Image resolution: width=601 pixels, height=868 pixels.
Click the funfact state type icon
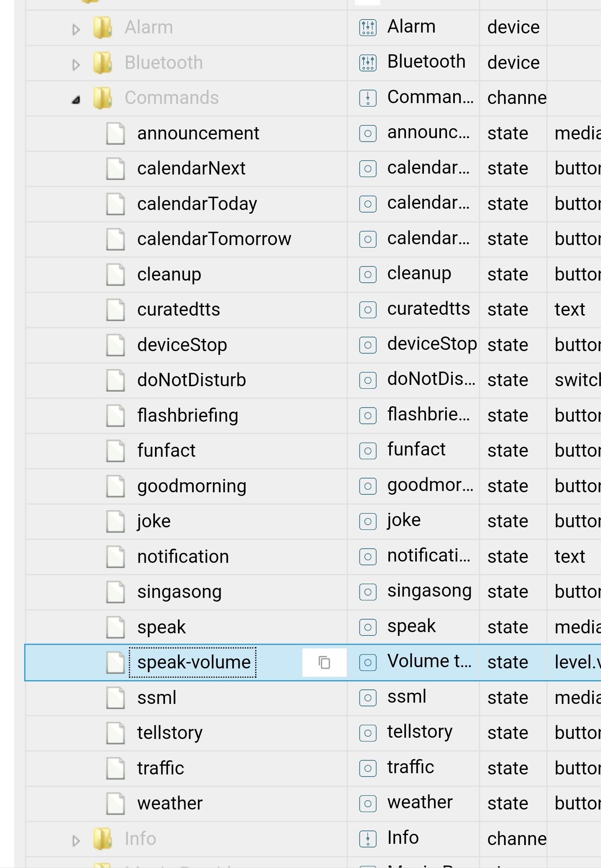[368, 451]
